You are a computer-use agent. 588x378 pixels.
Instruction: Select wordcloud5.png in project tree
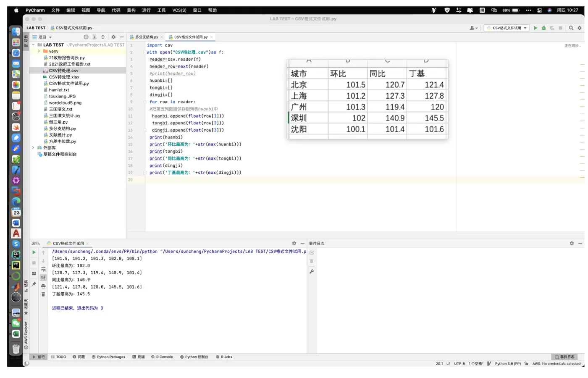tap(65, 103)
